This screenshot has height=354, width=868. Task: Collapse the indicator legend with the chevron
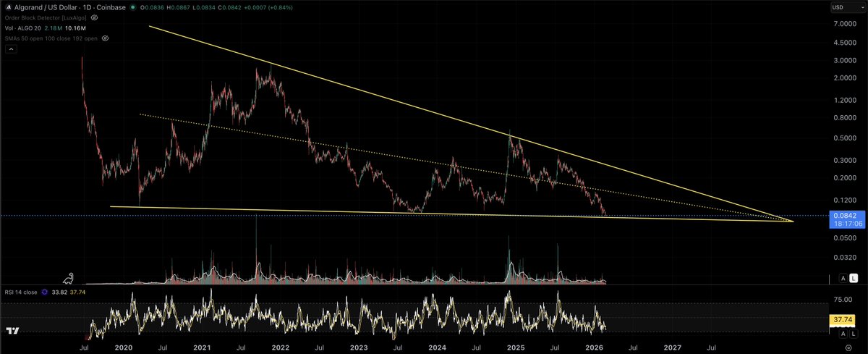pyautogui.click(x=11, y=49)
